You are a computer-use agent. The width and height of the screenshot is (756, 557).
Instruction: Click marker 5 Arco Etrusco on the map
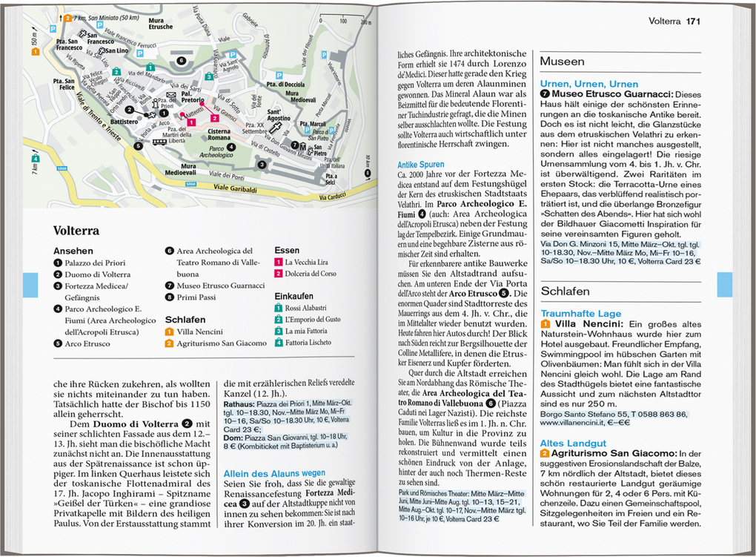[x=139, y=145]
